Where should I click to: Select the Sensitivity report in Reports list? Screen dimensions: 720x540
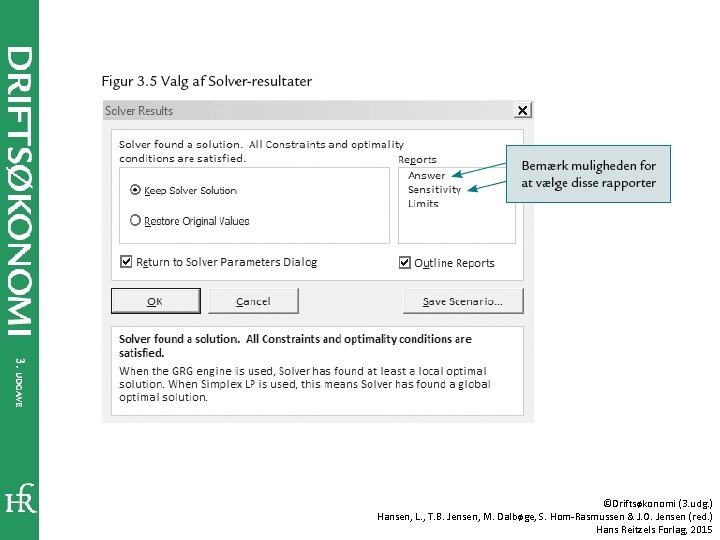tap(434, 189)
